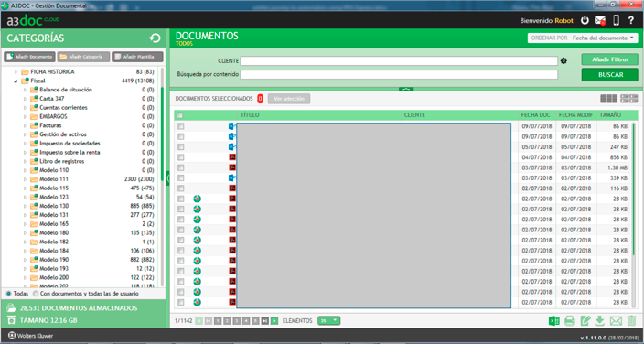This screenshot has width=644, height=344.
Task: Click the Añadir Filtros button
Action: click(x=610, y=59)
